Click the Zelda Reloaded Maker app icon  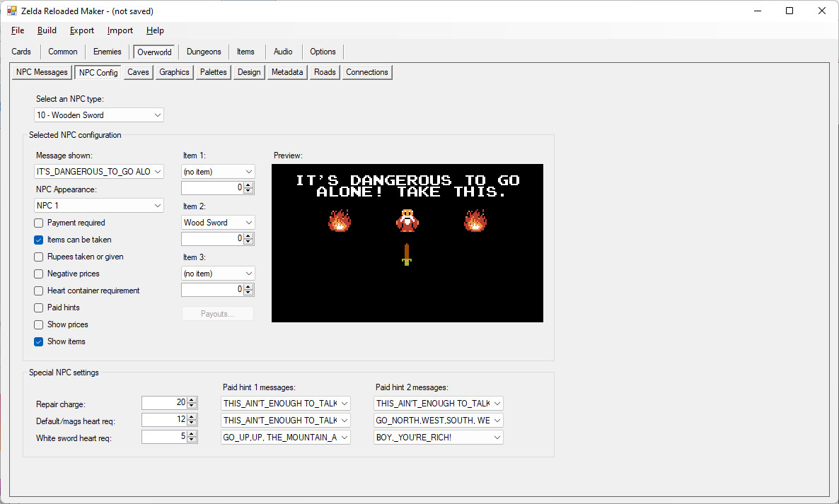pos(12,11)
